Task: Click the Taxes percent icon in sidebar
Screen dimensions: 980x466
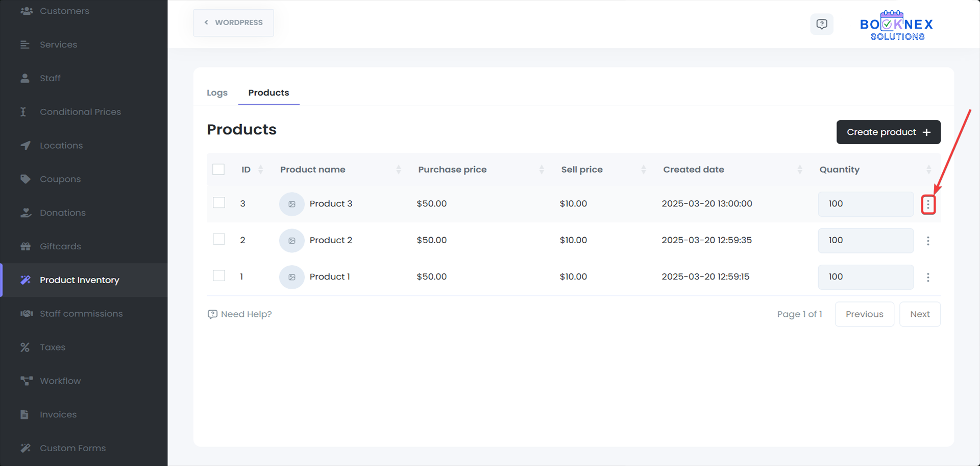Action: pyautogui.click(x=25, y=347)
